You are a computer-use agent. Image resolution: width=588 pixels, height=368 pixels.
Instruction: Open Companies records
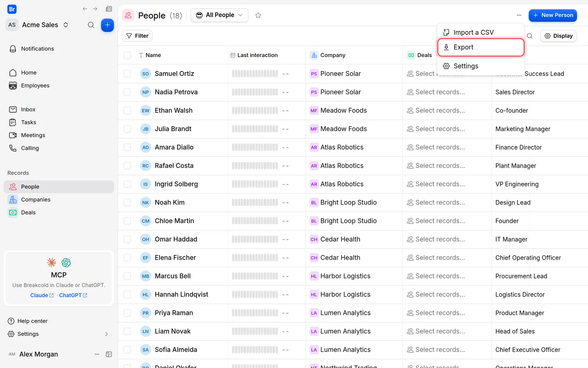tap(59, 199)
